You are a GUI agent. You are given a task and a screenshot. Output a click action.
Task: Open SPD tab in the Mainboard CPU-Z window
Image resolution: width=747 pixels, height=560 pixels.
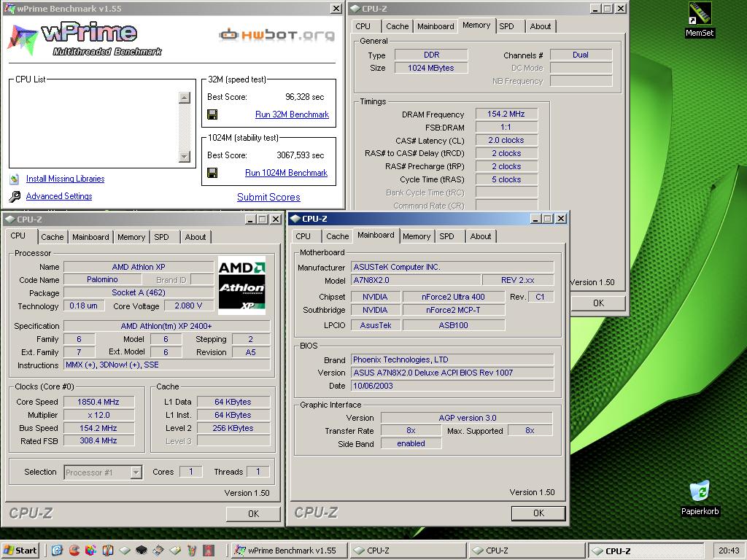(447, 236)
